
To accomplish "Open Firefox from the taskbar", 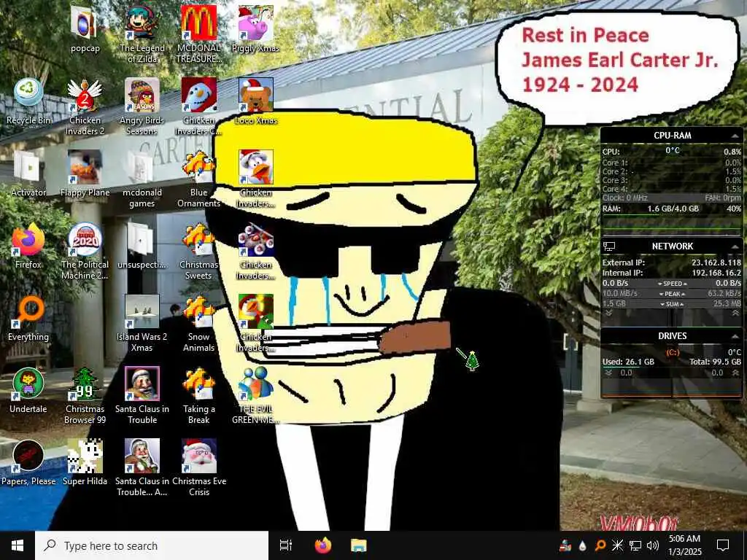I will point(323,545).
